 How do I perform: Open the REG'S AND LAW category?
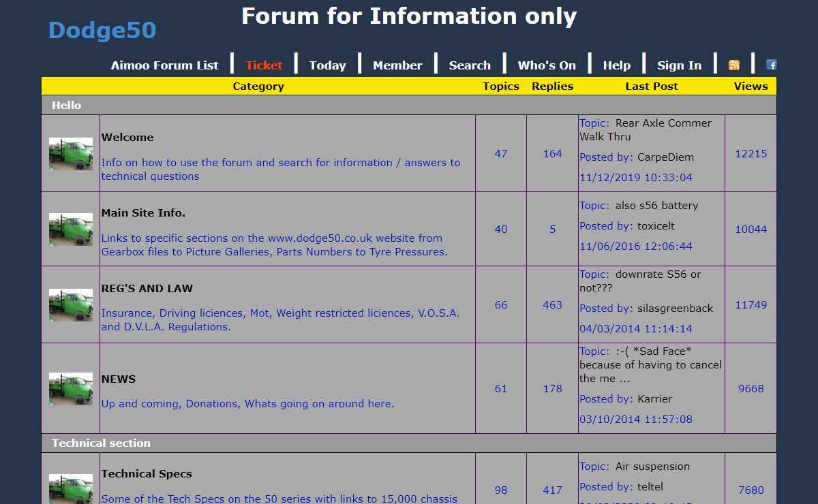point(147,288)
